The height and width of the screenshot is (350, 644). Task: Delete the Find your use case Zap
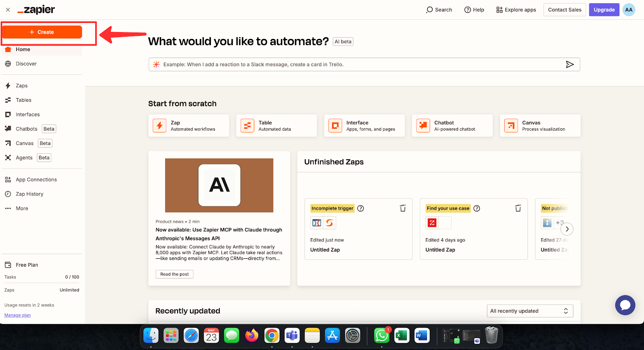(x=518, y=208)
